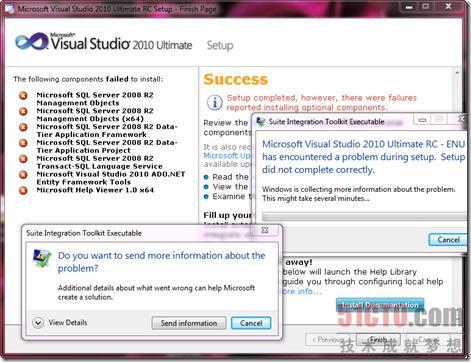Click the scrollbar up arrow in Success pane
The image size is (471, 362).
(x=457, y=72)
